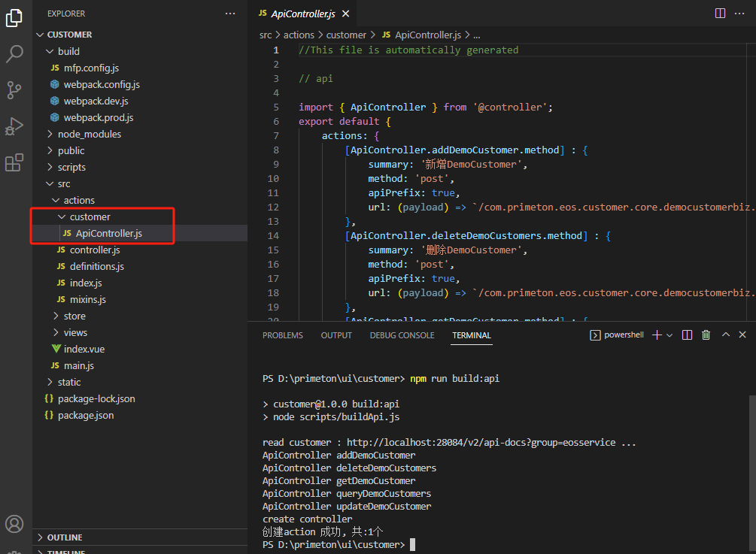Add a new terminal with plus icon
Viewport: 756px width, 554px height.
pyautogui.click(x=656, y=335)
